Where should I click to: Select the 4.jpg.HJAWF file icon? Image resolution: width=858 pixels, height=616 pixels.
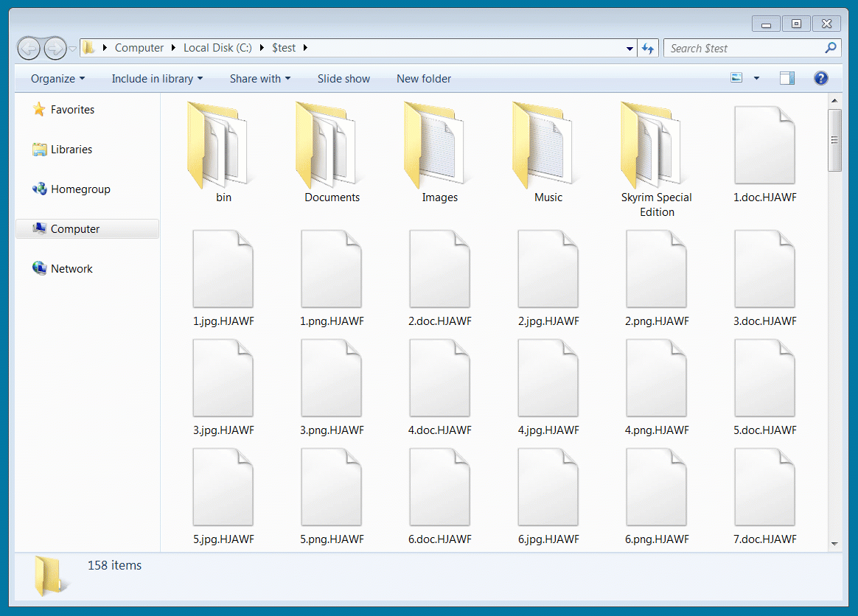pyautogui.click(x=548, y=378)
